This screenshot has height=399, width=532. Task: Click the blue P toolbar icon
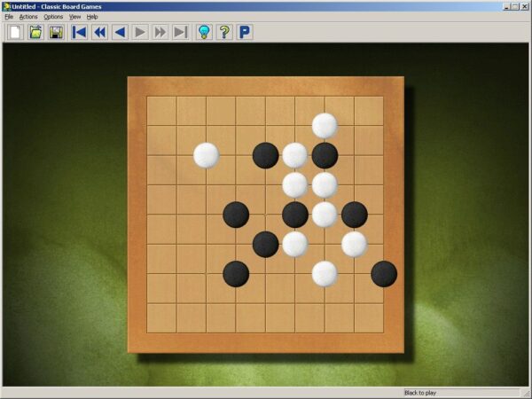(245, 33)
